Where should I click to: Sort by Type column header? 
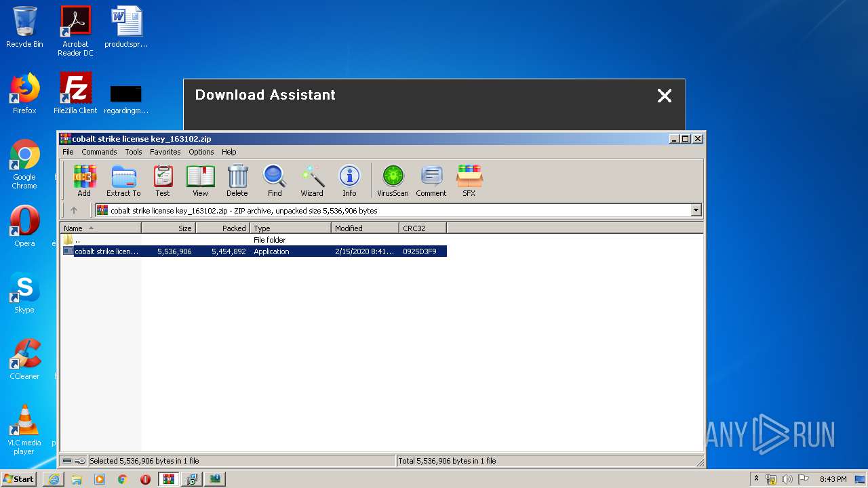point(290,228)
